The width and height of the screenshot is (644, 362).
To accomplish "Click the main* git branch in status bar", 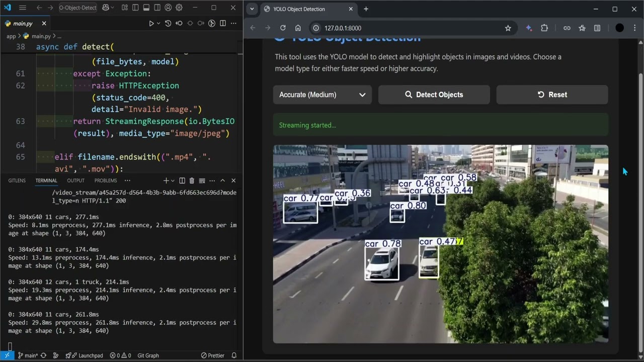I will click(28, 355).
